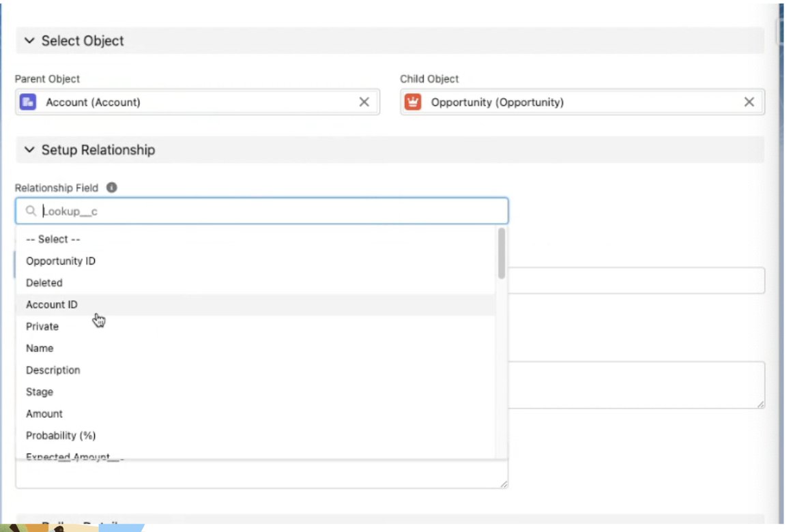Select 'Private' field option

(x=255, y=327)
